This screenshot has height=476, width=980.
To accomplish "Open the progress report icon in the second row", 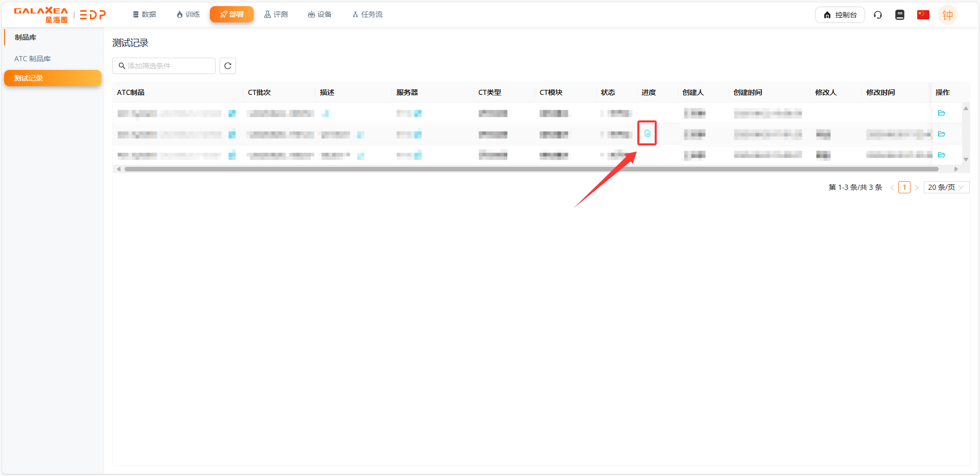I will [x=647, y=133].
